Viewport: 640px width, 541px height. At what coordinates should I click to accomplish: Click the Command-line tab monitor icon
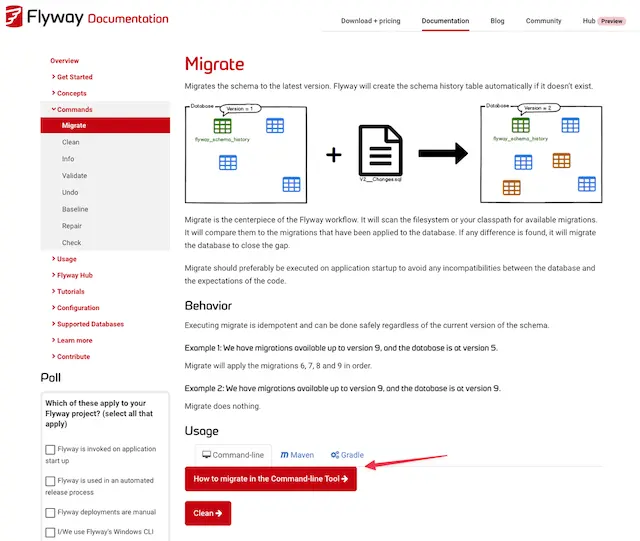pos(207,455)
